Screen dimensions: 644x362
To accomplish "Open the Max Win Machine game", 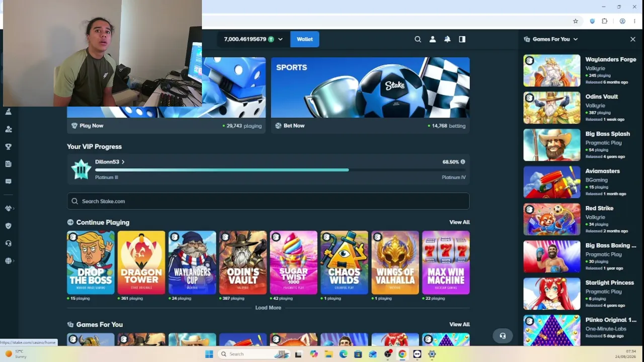I will click(446, 262).
